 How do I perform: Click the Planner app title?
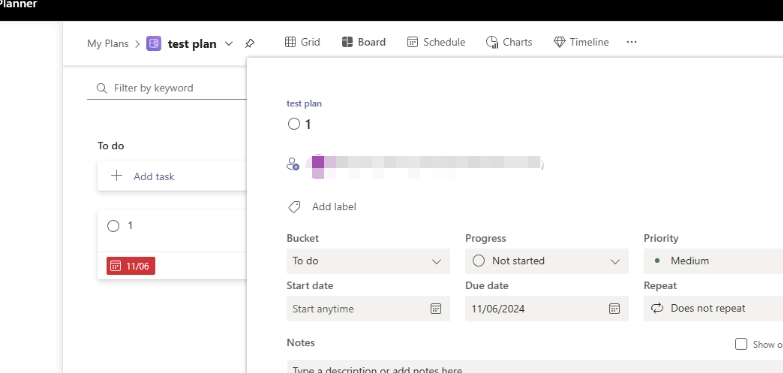pyautogui.click(x=18, y=4)
